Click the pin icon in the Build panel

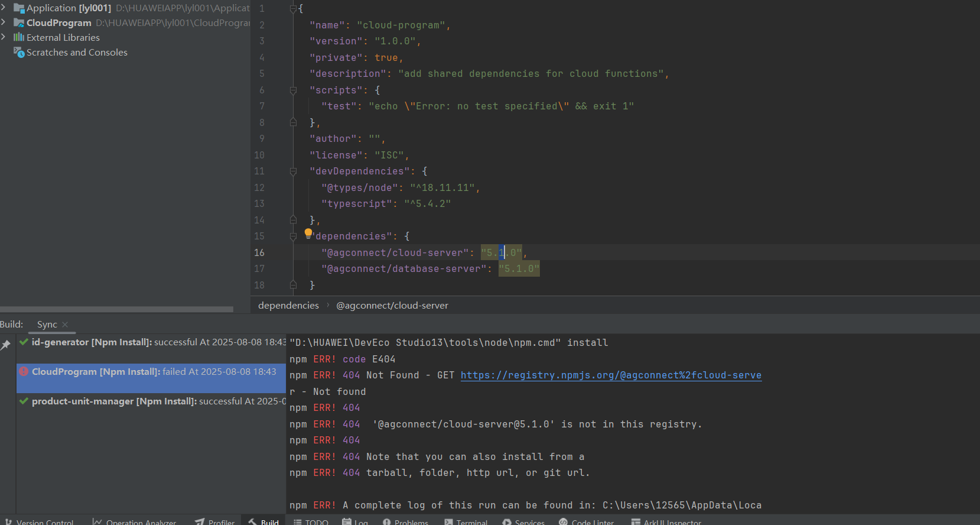click(x=6, y=345)
